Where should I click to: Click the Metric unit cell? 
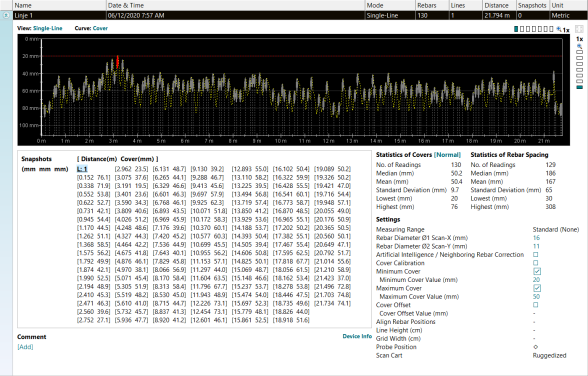point(568,15)
